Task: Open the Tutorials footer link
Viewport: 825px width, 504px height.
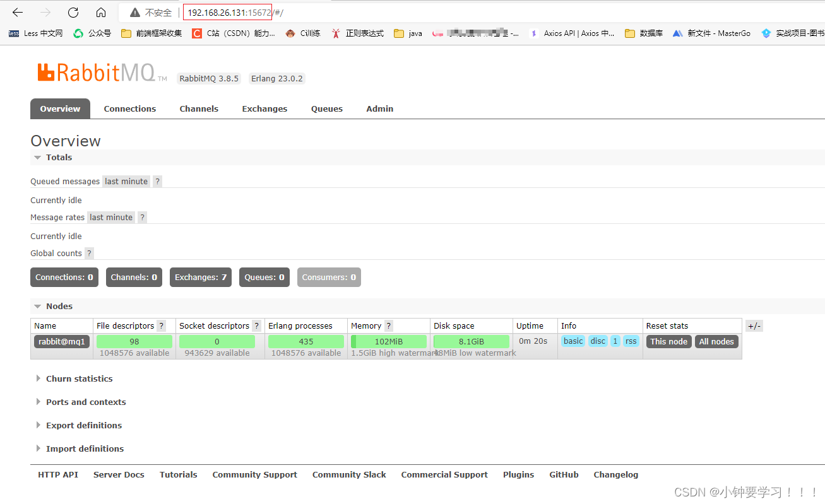Action: [179, 475]
